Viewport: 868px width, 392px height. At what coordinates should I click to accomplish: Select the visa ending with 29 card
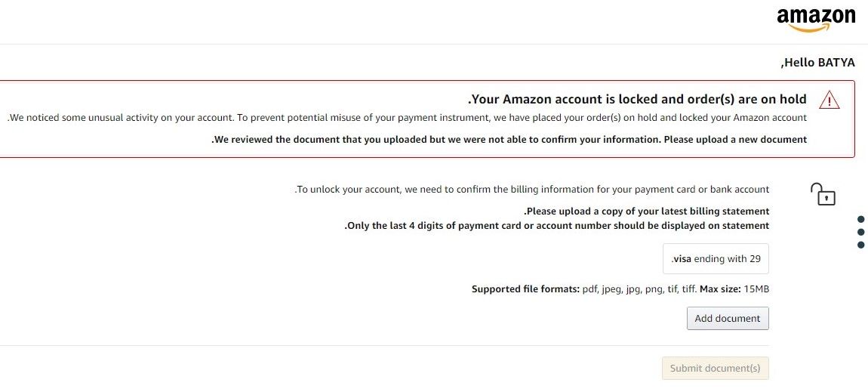(716, 258)
